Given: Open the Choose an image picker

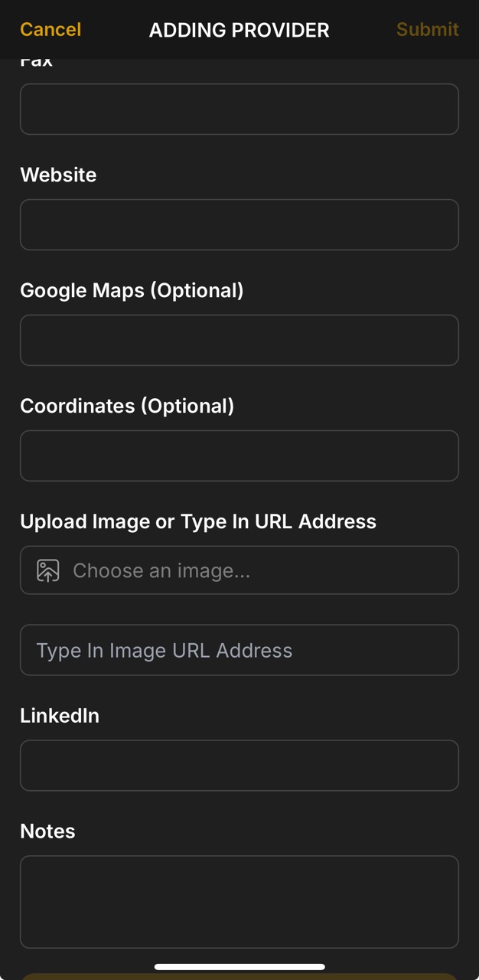Looking at the screenshot, I should pyautogui.click(x=239, y=570).
